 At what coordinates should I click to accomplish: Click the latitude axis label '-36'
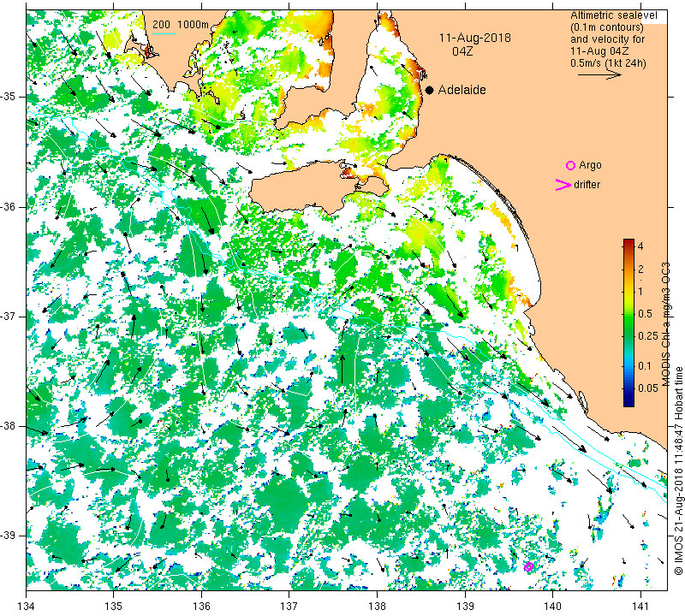pos(9,206)
